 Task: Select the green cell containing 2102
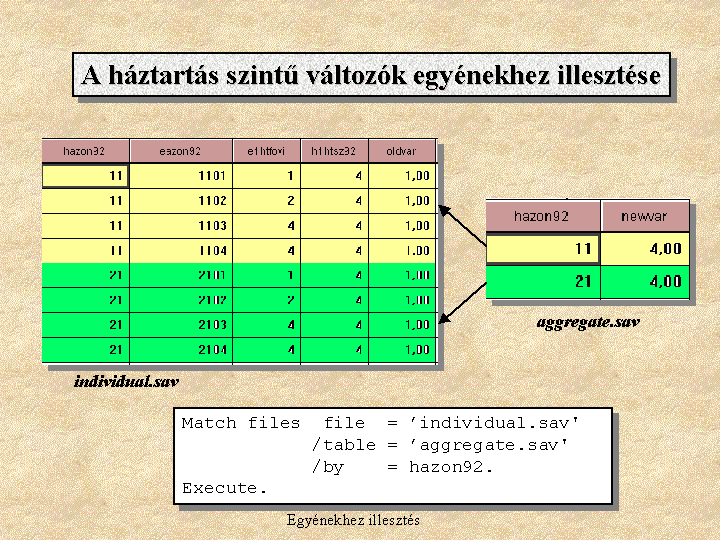(x=181, y=300)
